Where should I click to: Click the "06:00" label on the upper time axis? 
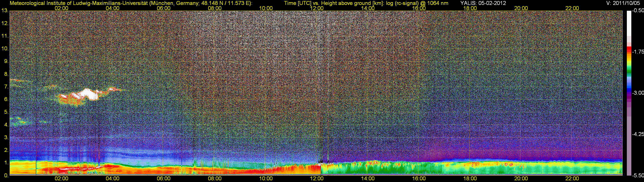(164, 8)
